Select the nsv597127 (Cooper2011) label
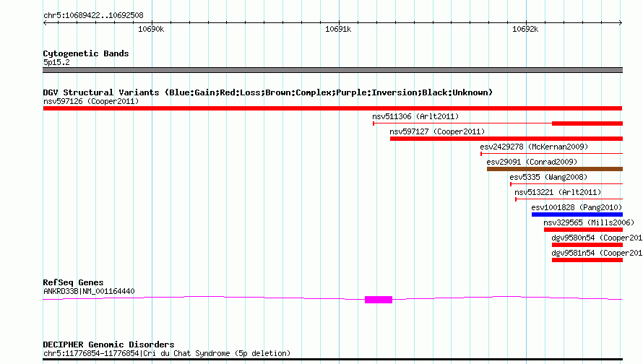 pos(437,131)
